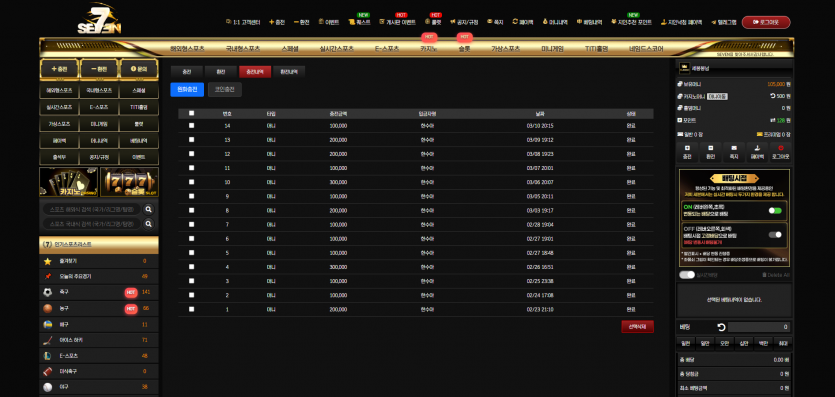Viewport: 835px width, 397px height.
Task: Open the E-스포츠 menu in gold navigation bar
Action: 387,48
